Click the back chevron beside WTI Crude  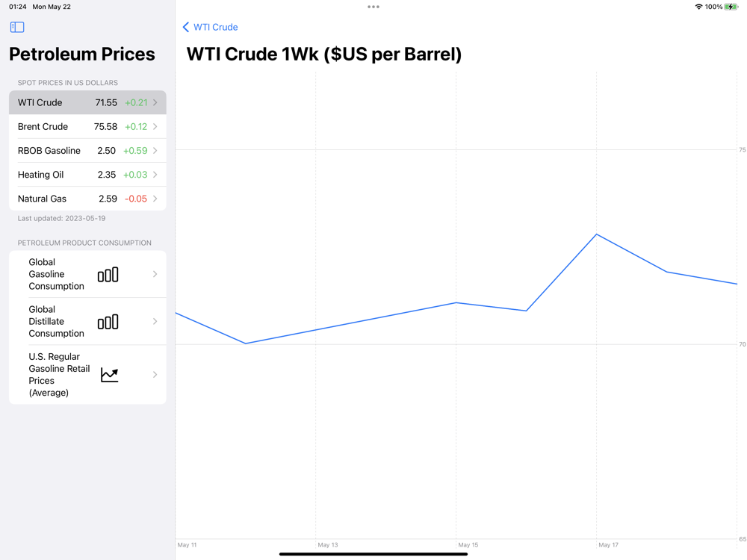pyautogui.click(x=186, y=27)
